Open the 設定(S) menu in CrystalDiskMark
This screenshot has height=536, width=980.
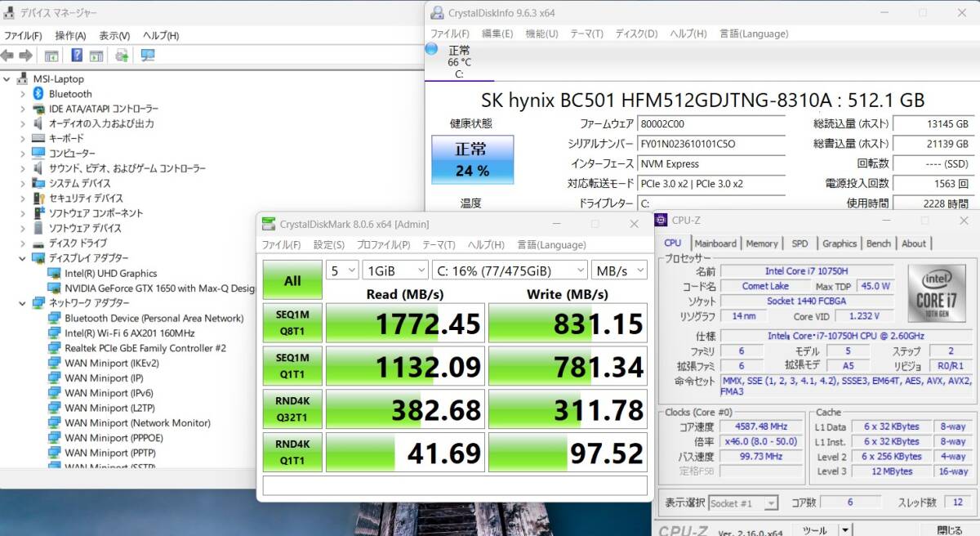pyautogui.click(x=328, y=245)
